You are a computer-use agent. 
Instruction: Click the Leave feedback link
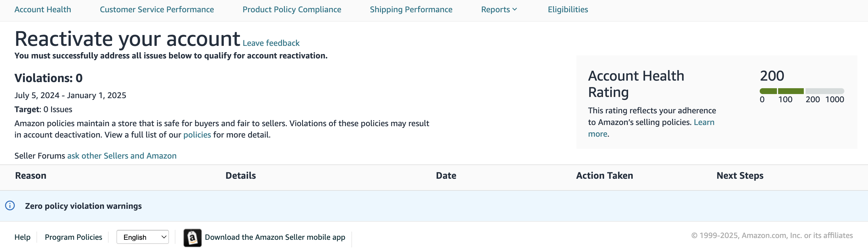[271, 43]
